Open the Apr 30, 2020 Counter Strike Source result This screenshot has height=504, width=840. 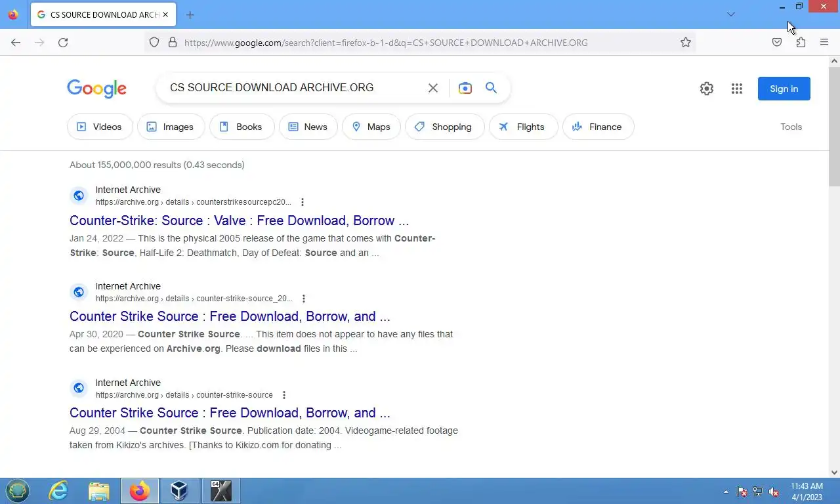(x=230, y=316)
